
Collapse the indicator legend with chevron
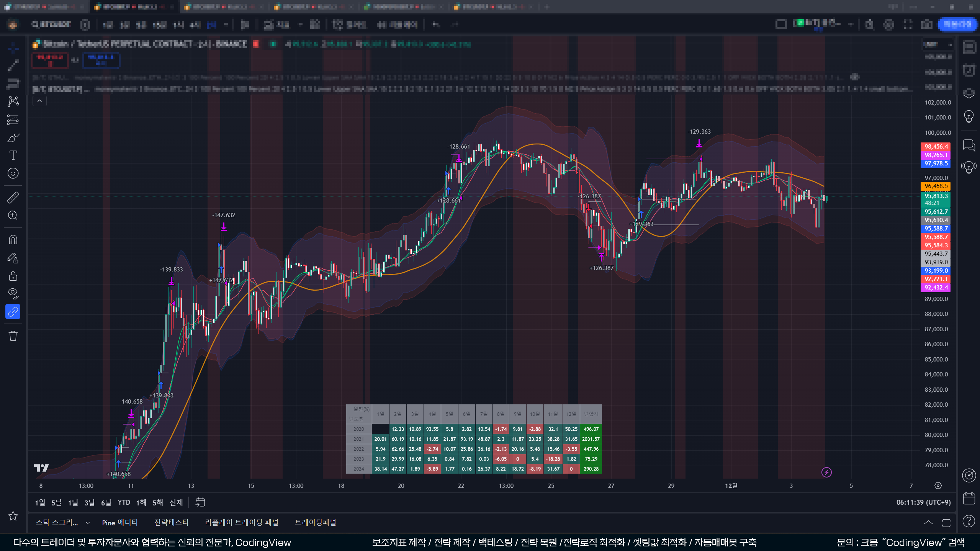coord(39,101)
